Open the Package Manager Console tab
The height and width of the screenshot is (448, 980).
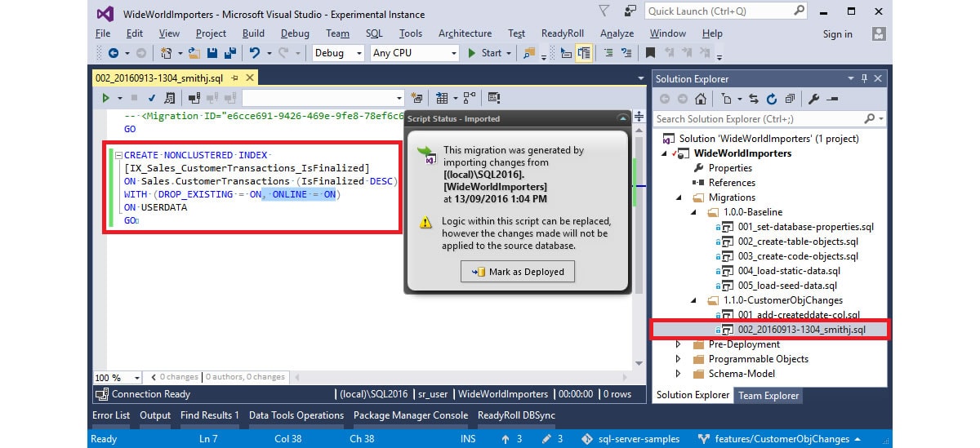(x=411, y=415)
